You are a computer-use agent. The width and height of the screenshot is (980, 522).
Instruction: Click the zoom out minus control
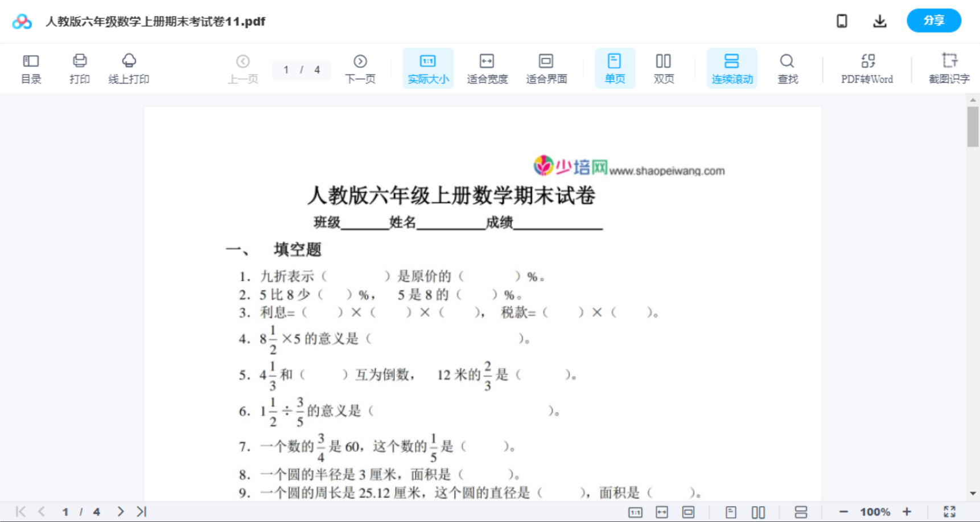(845, 511)
